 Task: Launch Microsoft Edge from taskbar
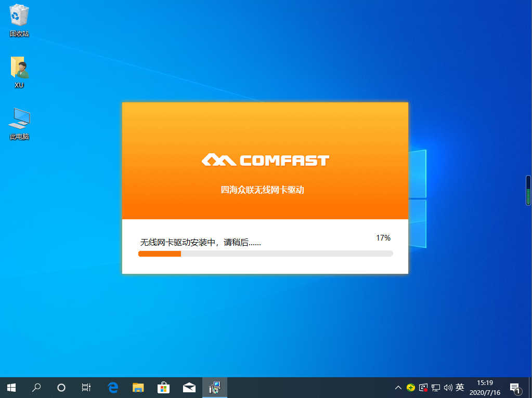click(113, 388)
